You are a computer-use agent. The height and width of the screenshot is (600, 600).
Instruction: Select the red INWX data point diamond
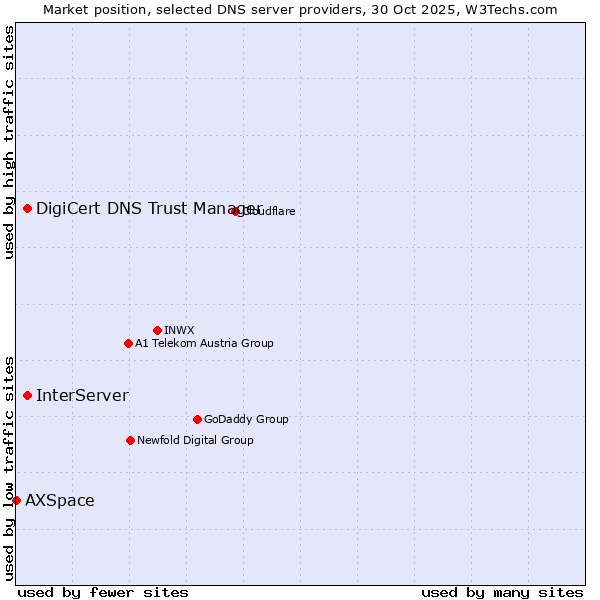(x=157, y=330)
